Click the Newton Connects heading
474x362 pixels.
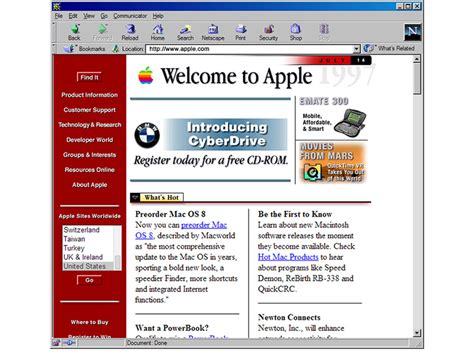click(x=289, y=317)
